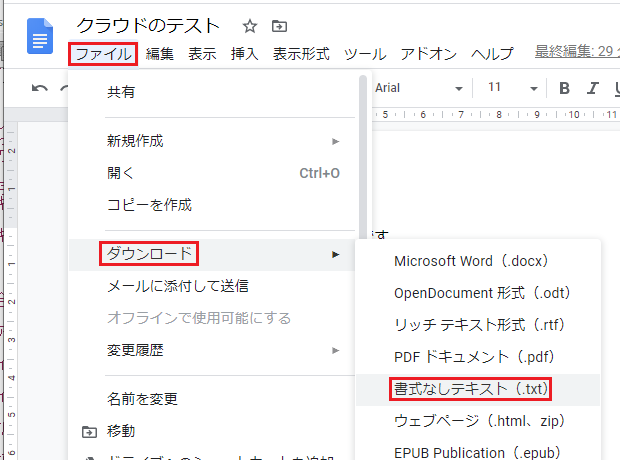The height and width of the screenshot is (460, 620).
Task: Select 開く in the file menu
Action: click(x=214, y=173)
